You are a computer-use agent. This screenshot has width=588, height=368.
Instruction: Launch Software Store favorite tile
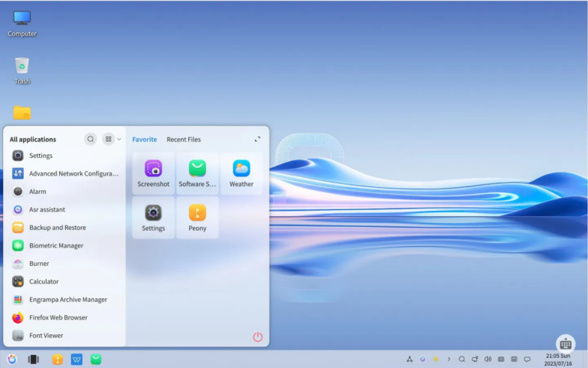pyautogui.click(x=198, y=173)
